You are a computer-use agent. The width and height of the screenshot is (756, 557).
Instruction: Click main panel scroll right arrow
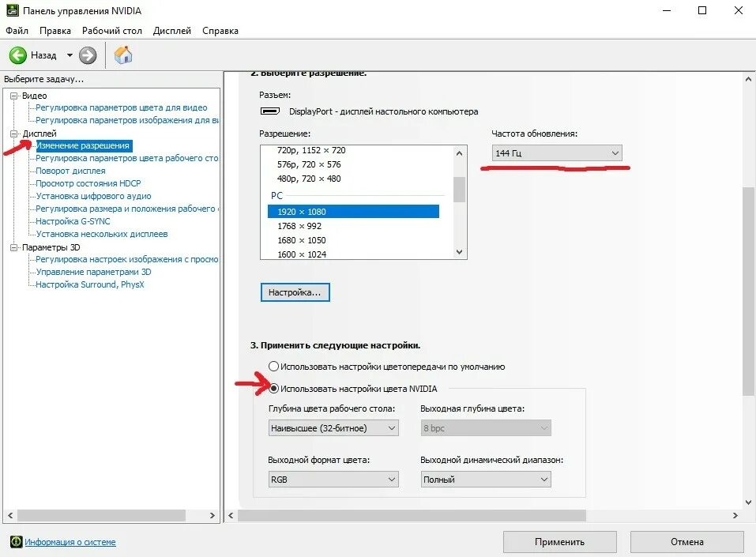[735, 516]
